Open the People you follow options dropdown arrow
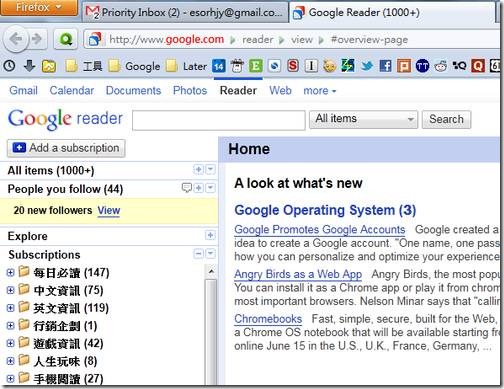Image resolution: width=504 pixels, height=389 pixels. click(x=210, y=188)
